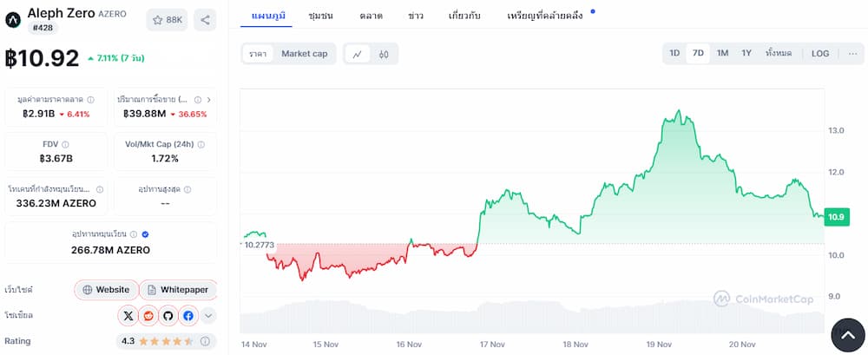Open info icon next to มูลค่าตามราคาตลาด
This screenshot has width=868, height=355.
[91, 100]
